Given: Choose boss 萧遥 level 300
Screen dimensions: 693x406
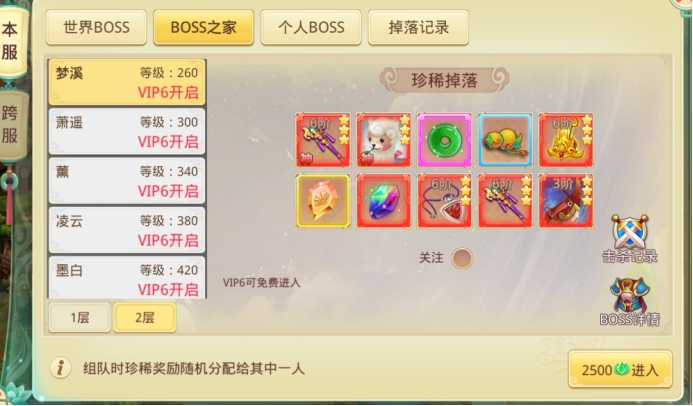Looking at the screenshot, I should point(127,131).
